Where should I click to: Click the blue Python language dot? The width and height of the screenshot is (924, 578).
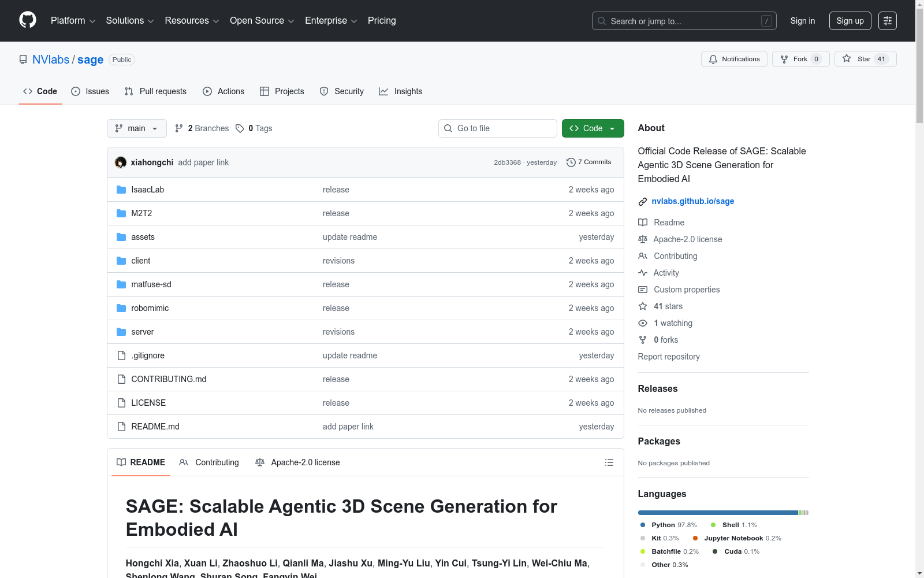click(643, 525)
